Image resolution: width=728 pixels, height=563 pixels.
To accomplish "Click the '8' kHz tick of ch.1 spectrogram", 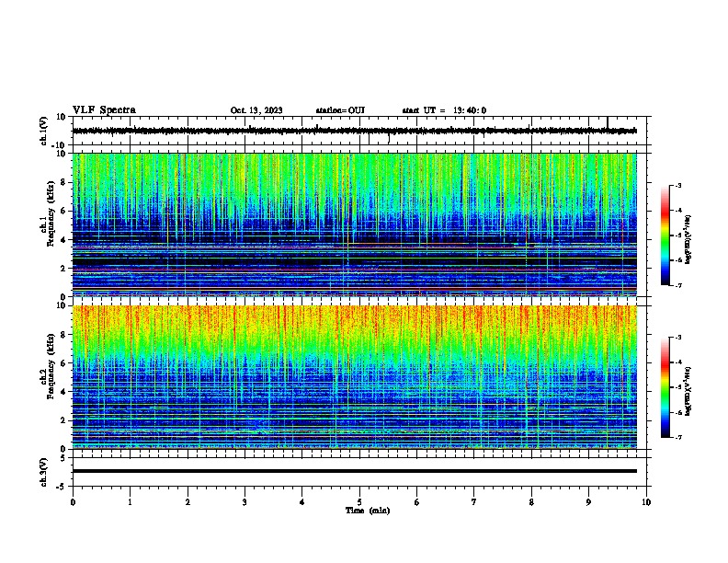I will pyautogui.click(x=63, y=182).
